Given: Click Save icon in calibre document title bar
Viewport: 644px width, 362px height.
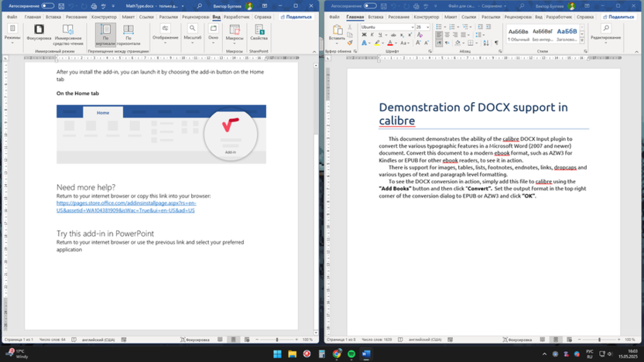Looking at the screenshot, I should tap(384, 6).
